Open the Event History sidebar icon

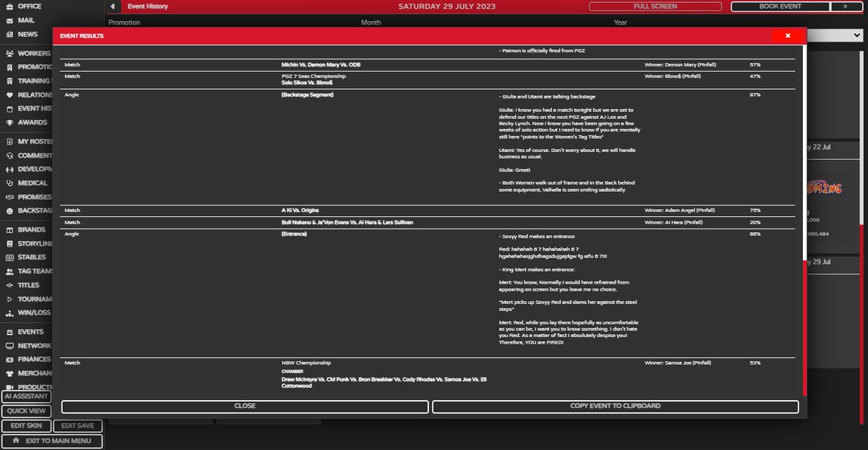click(10, 109)
